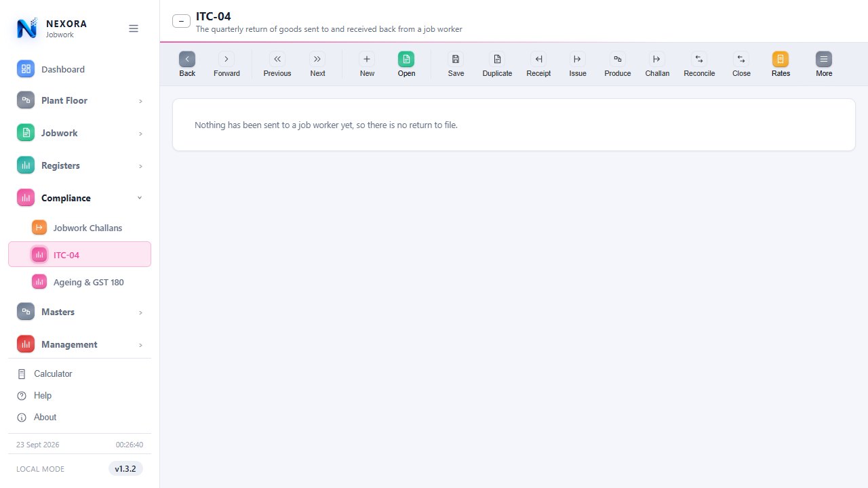Click the Nexora logo
This screenshot has width=868, height=488.
click(x=27, y=28)
